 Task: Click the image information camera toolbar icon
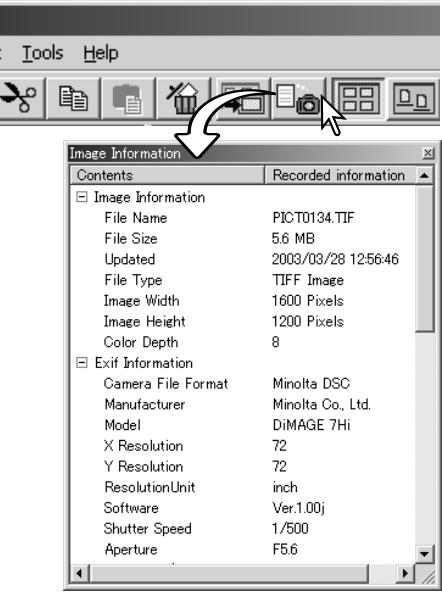click(x=298, y=98)
